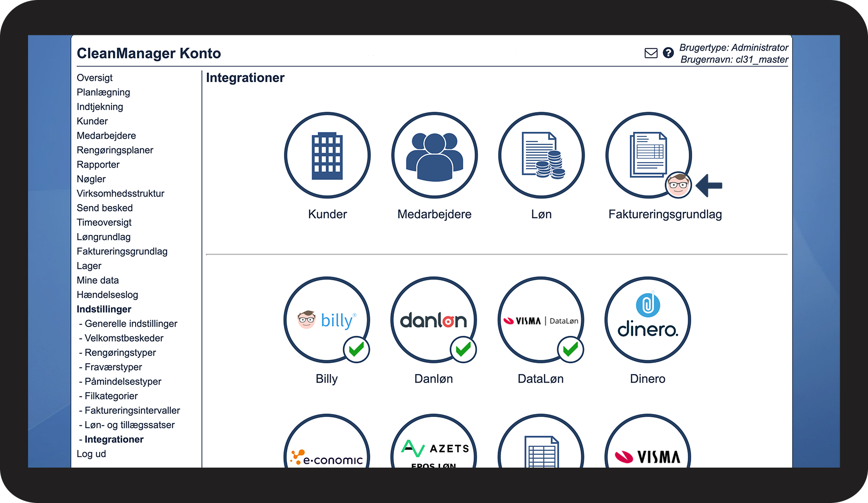Screen dimensions: 868x503
Task: Choose the Faktureringsgrundlag document icon
Action: (x=648, y=155)
